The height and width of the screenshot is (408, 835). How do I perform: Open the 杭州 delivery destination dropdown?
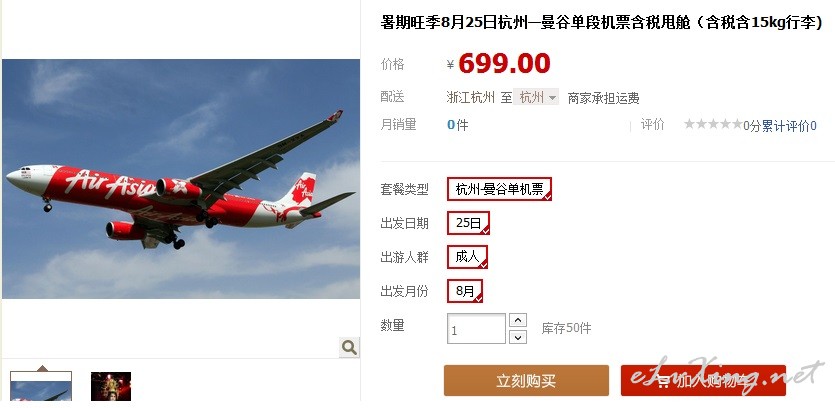pos(536,97)
